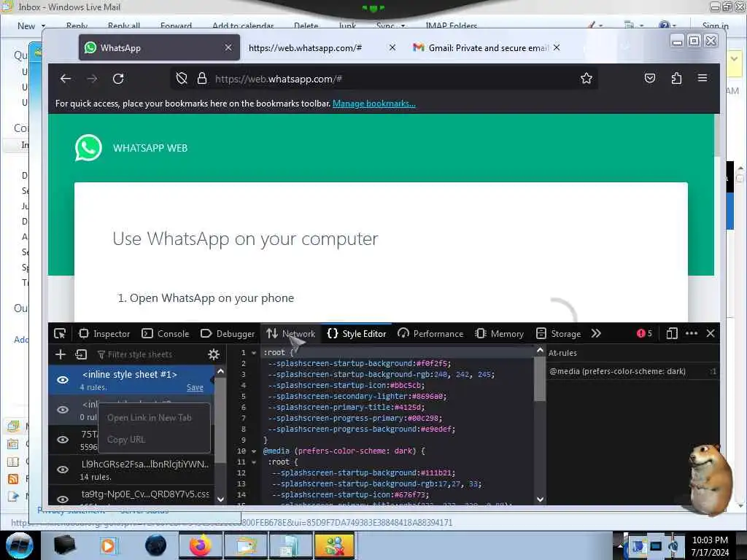Toggle visibility of the 75T style sheet
The image size is (747, 560).
[63, 440]
